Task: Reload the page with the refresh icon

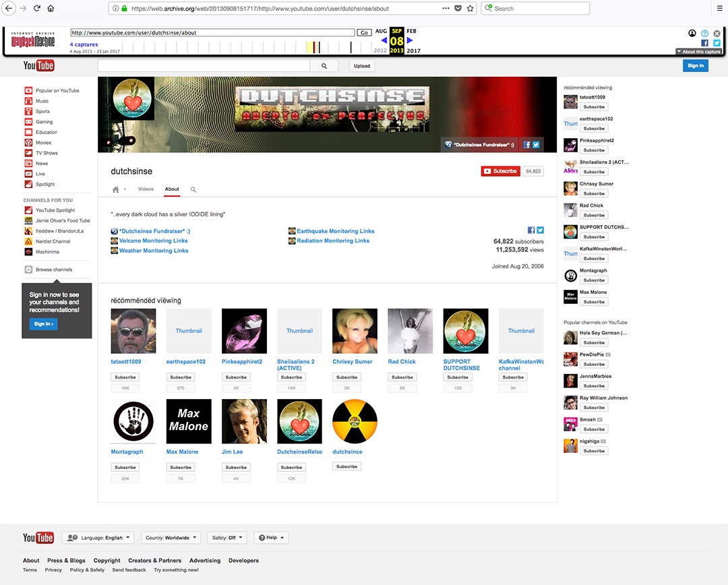Action: (x=36, y=8)
